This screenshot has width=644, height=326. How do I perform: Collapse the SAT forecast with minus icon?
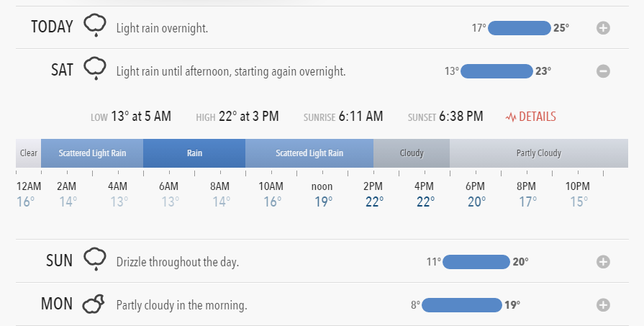click(603, 71)
